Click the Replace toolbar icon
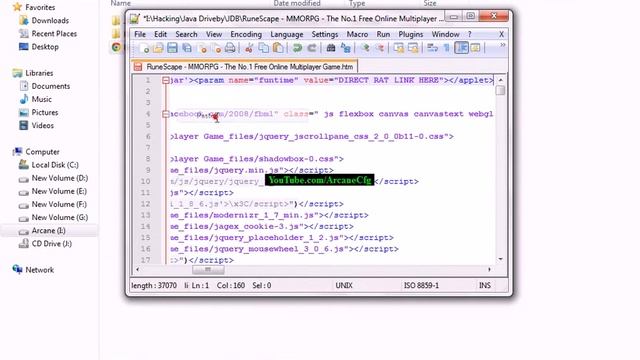This screenshot has height=360, width=640. point(345,48)
